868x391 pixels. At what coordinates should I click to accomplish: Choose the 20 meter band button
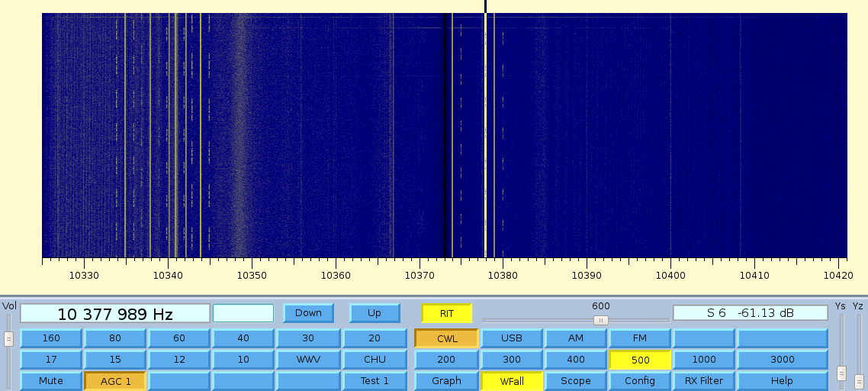pyautogui.click(x=375, y=338)
